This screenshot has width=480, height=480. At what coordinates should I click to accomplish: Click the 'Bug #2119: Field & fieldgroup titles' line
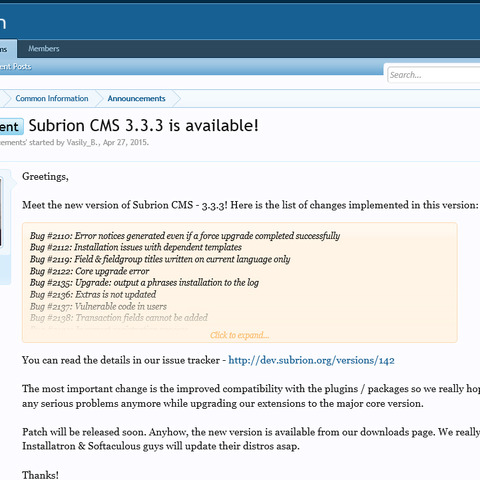tap(160, 259)
